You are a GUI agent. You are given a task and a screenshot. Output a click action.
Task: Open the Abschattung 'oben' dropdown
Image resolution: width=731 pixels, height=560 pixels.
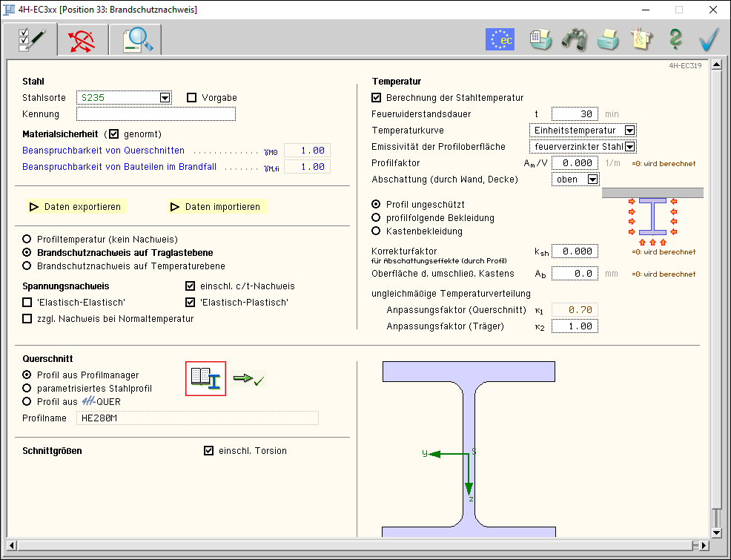click(592, 179)
